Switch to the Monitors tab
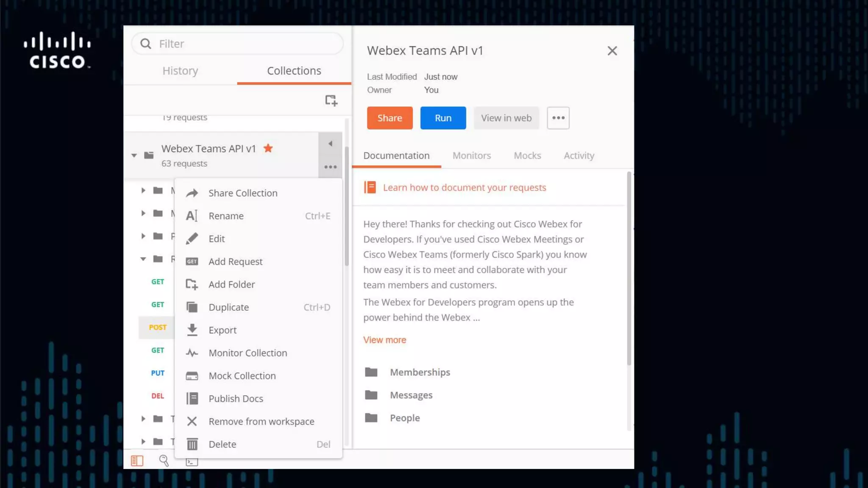The image size is (868, 488). 471,155
